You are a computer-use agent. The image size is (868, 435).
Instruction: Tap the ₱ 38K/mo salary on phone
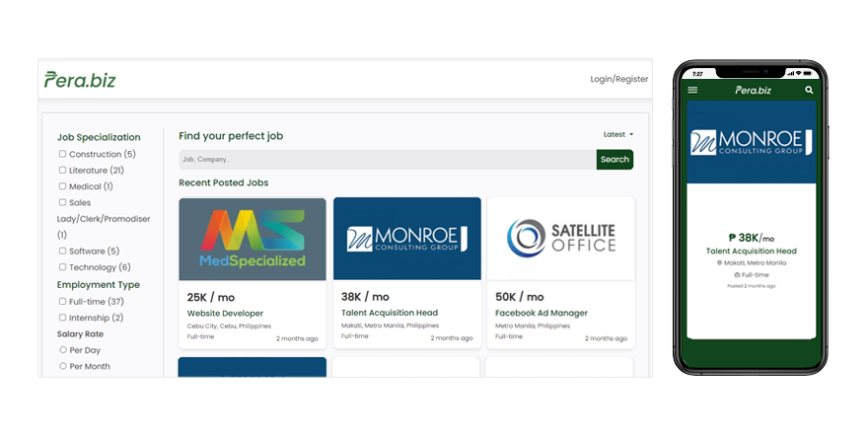click(752, 238)
